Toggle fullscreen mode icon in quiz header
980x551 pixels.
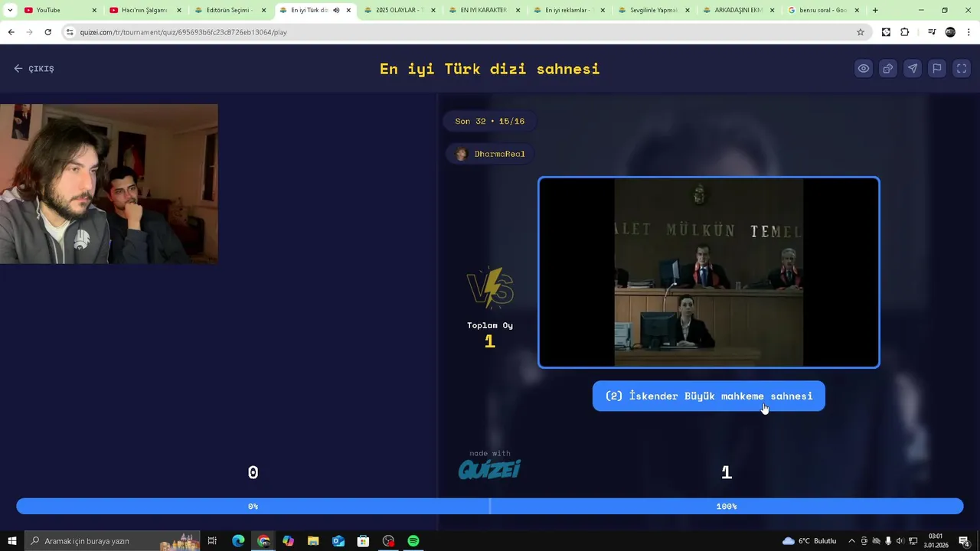pos(962,69)
